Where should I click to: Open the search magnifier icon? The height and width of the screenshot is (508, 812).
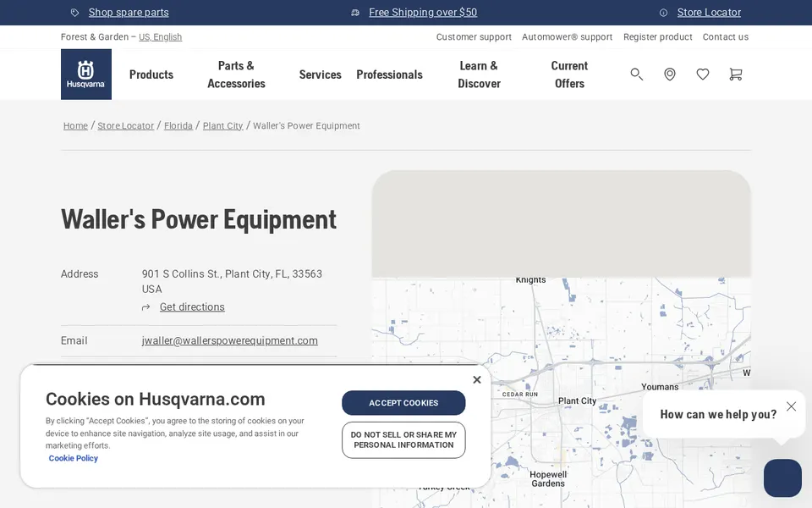click(636, 75)
